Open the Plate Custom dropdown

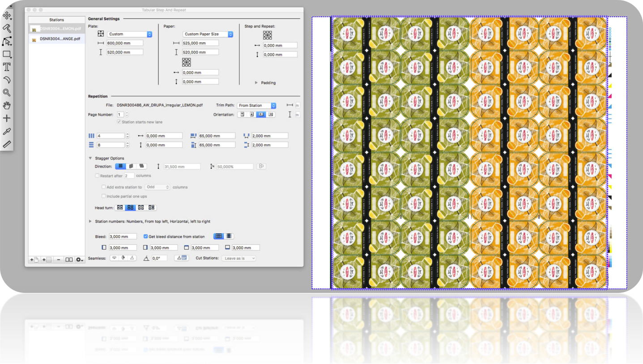click(x=130, y=34)
